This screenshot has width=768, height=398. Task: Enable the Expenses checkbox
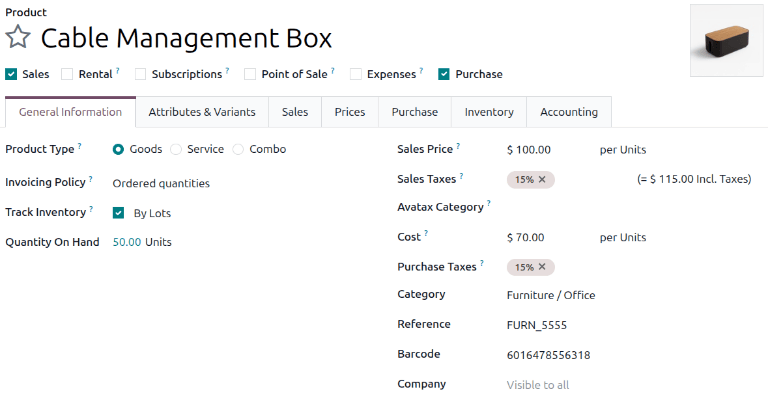coord(356,74)
